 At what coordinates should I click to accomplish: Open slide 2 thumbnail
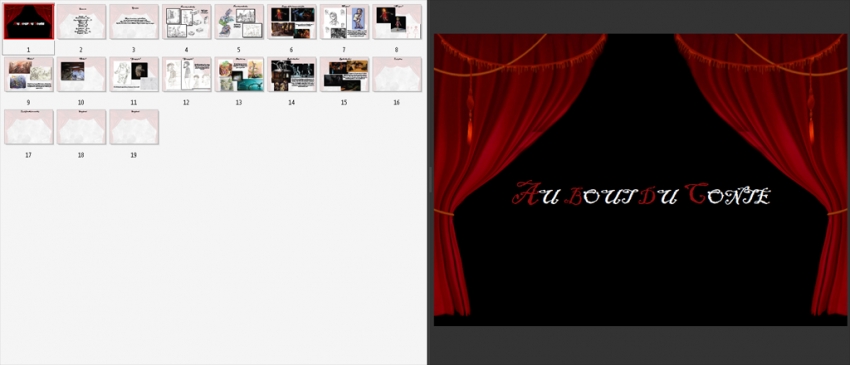[81, 22]
